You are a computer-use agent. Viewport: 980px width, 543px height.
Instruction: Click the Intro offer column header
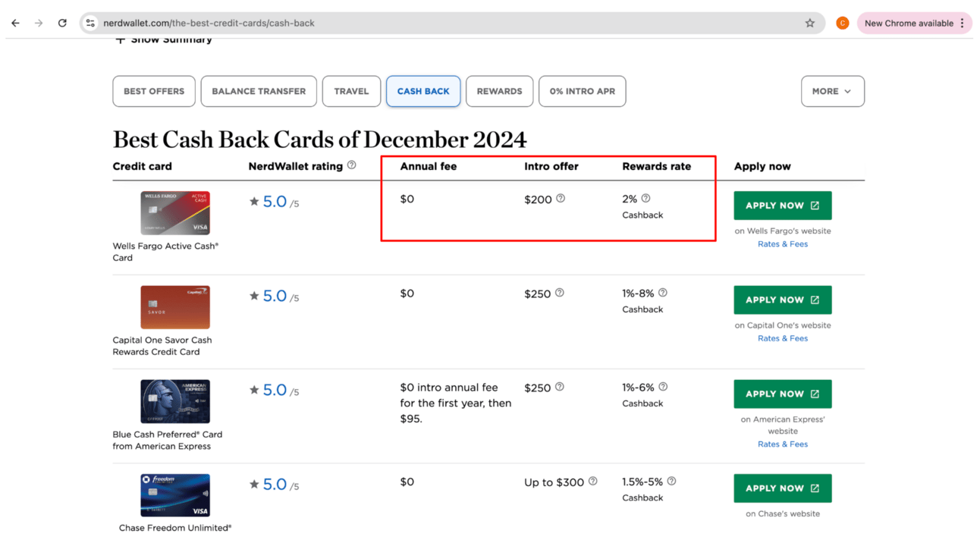point(551,166)
